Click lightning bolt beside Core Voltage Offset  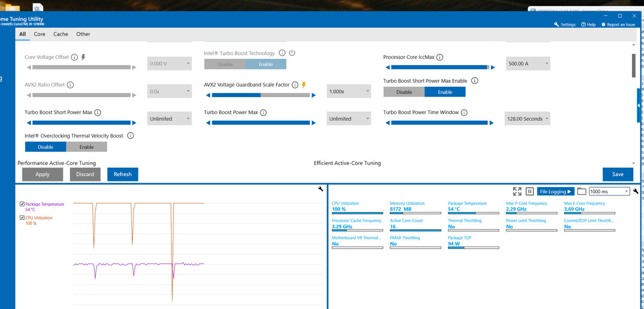pos(84,57)
